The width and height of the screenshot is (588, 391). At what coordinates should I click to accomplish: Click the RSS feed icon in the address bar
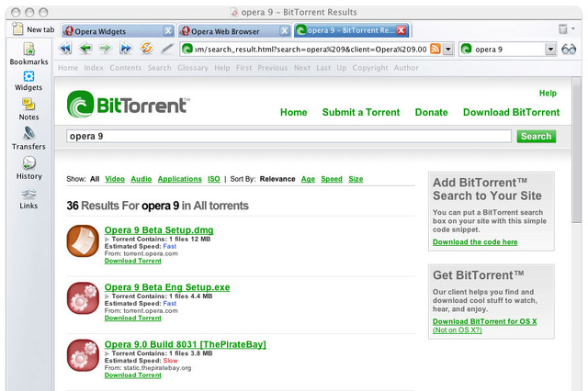click(435, 49)
